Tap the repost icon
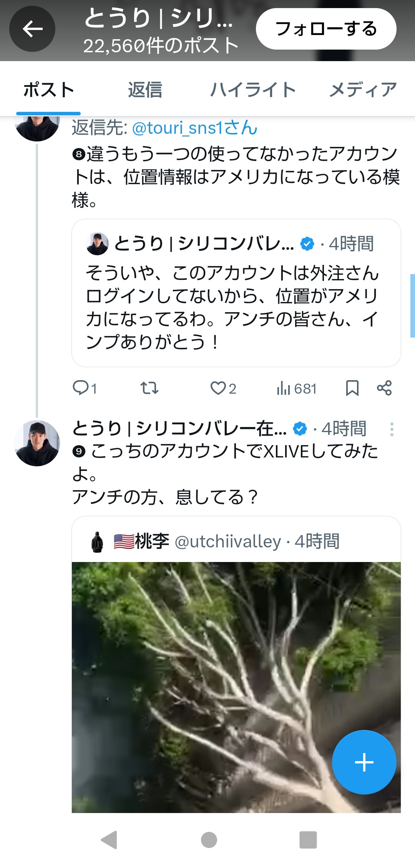 click(149, 388)
